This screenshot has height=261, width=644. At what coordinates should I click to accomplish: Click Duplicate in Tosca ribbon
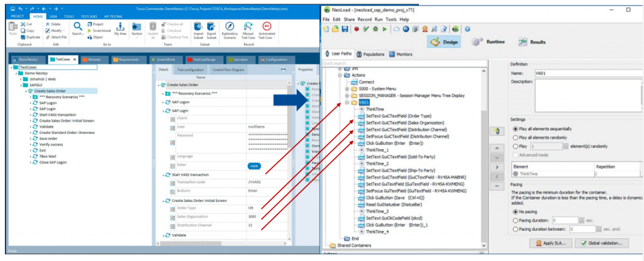(x=30, y=37)
